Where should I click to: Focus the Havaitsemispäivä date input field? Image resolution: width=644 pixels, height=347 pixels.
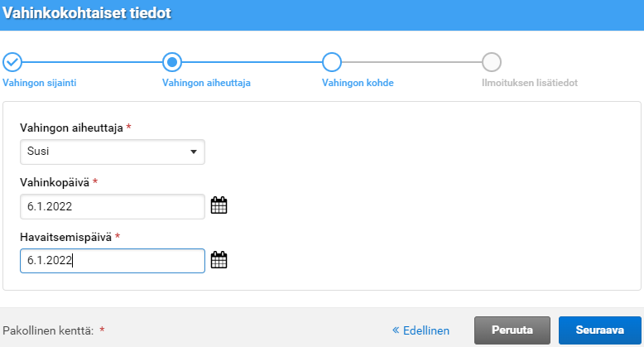pyautogui.click(x=112, y=261)
